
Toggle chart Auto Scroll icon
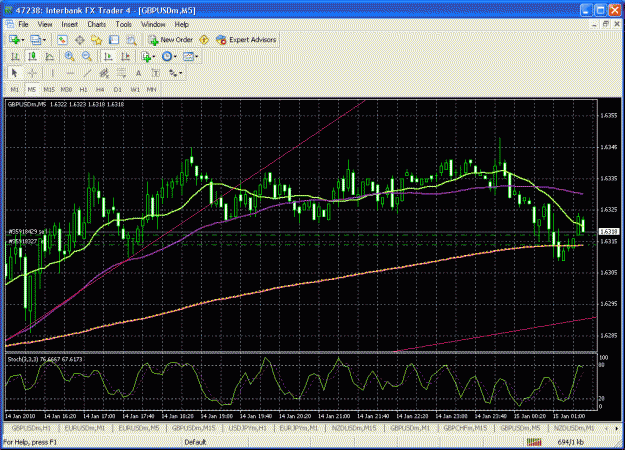point(108,57)
